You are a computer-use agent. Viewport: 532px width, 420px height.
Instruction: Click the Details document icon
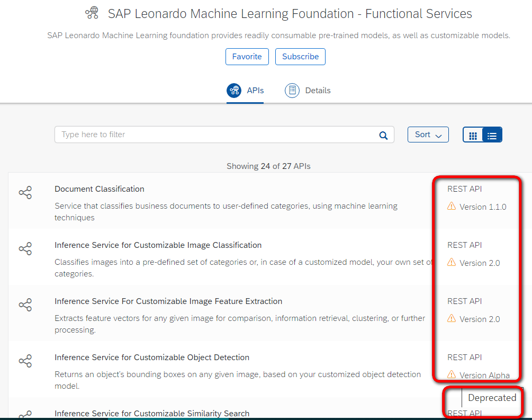point(292,91)
